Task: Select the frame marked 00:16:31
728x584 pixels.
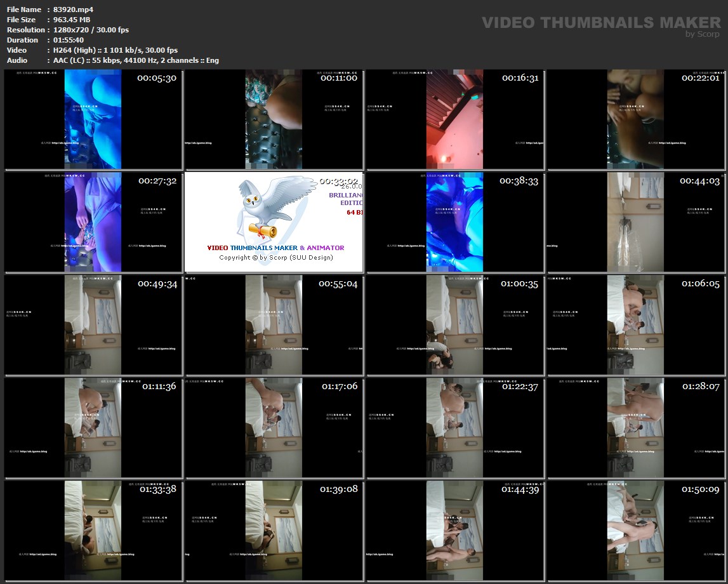Action: (455, 120)
